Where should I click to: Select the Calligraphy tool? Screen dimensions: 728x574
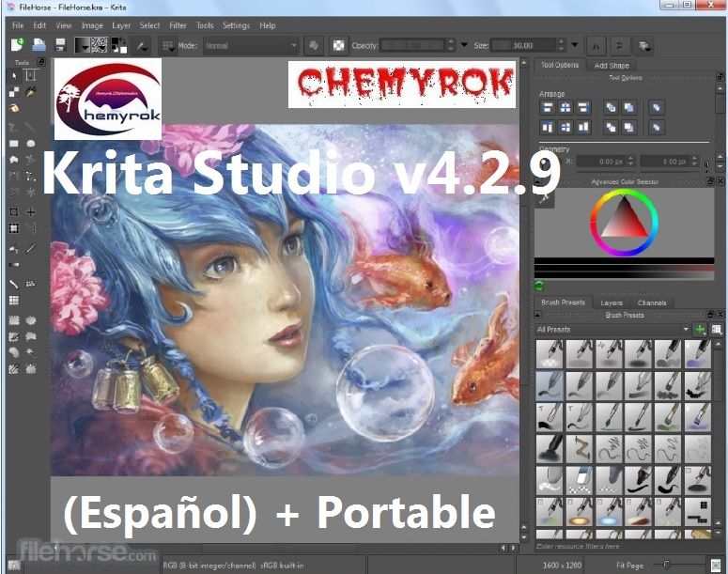(31, 92)
